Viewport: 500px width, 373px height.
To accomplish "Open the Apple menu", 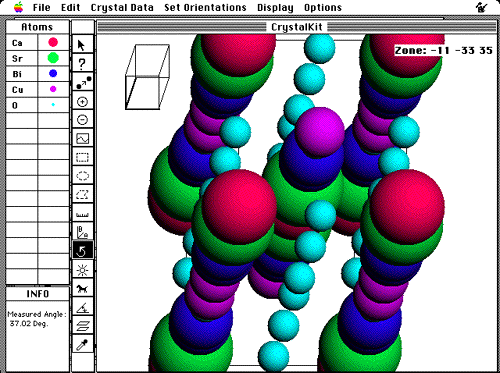I will (19, 7).
